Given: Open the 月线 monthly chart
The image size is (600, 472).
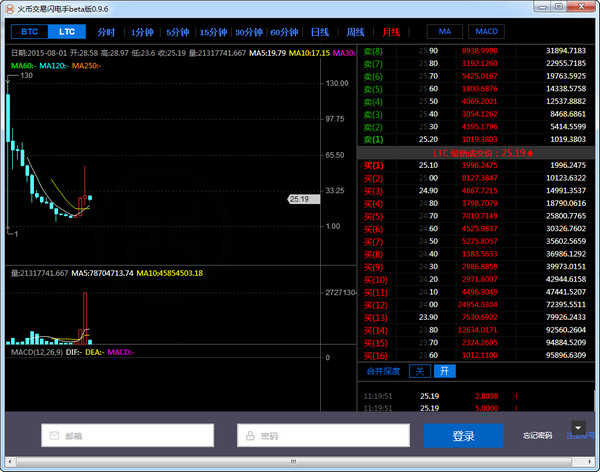Looking at the screenshot, I should [390, 32].
